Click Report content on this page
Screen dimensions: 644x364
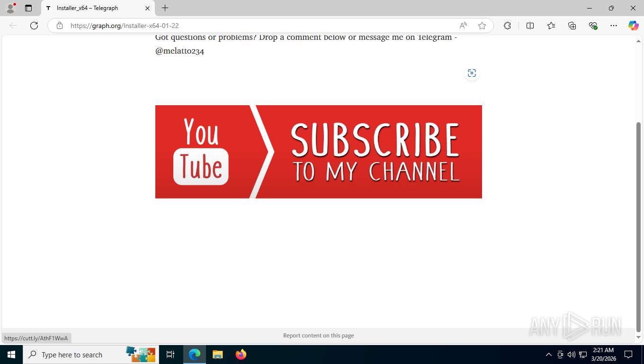pos(318,336)
